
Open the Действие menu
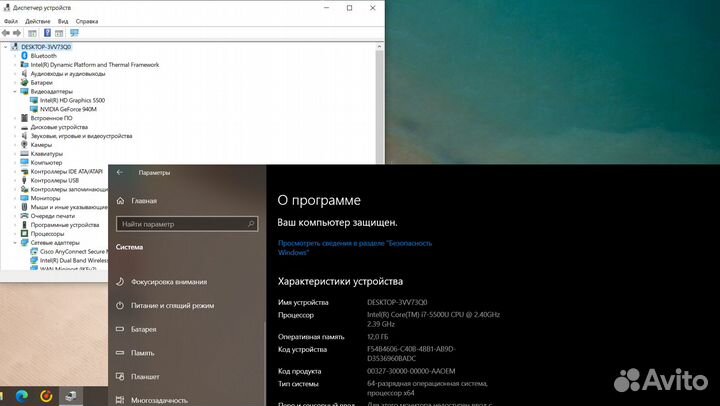pyautogui.click(x=38, y=21)
